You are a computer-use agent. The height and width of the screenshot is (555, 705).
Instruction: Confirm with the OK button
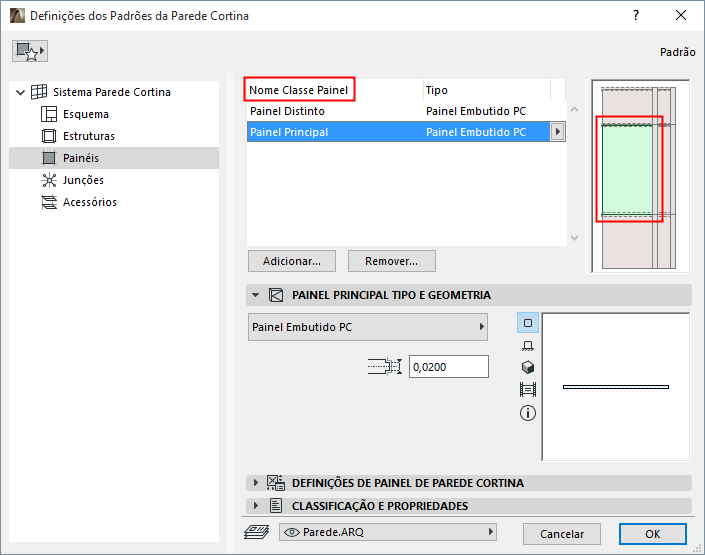click(652, 534)
